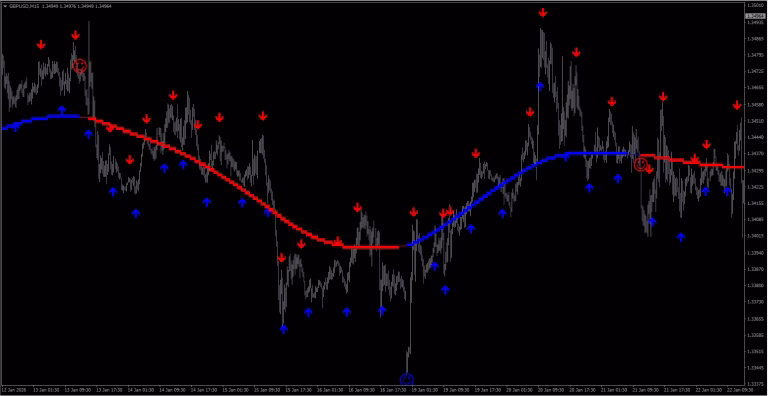Image resolution: width=768 pixels, height=396 pixels.
Task: Click the flat blue trend line plateau on 20 Jan
Action: (595, 153)
